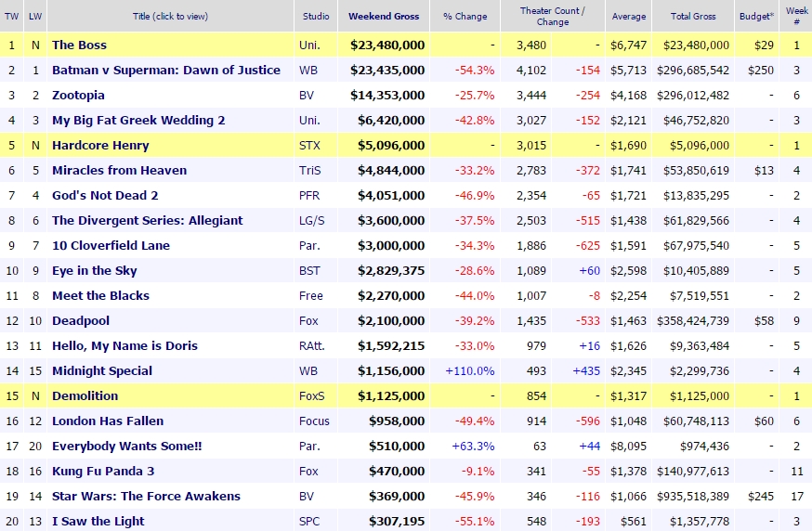This screenshot has height=531, width=812.
Task: Click London Has Fallen title
Action: [x=108, y=421]
